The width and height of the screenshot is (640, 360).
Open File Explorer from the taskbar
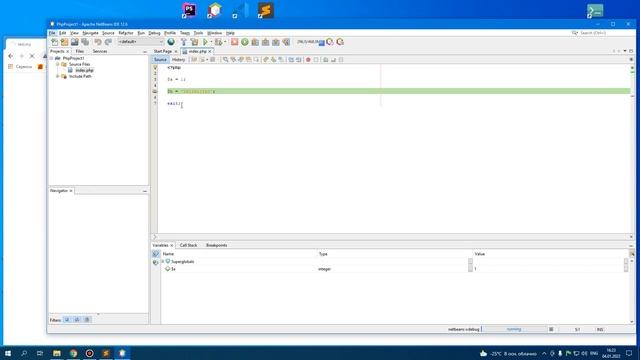point(57,353)
